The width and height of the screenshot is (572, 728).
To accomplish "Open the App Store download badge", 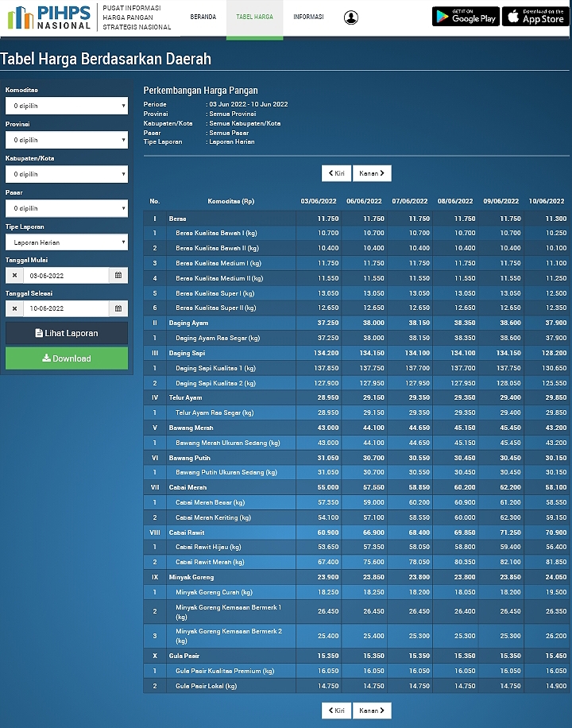I will coord(534,16).
